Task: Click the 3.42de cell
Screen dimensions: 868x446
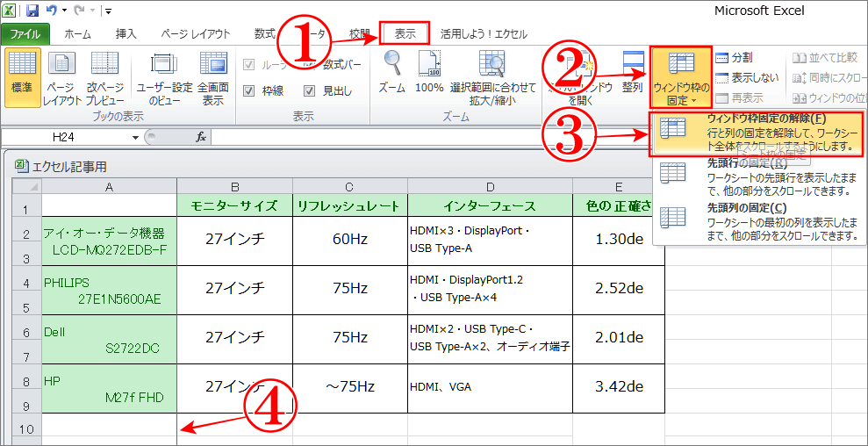Action: pyautogui.click(x=619, y=388)
